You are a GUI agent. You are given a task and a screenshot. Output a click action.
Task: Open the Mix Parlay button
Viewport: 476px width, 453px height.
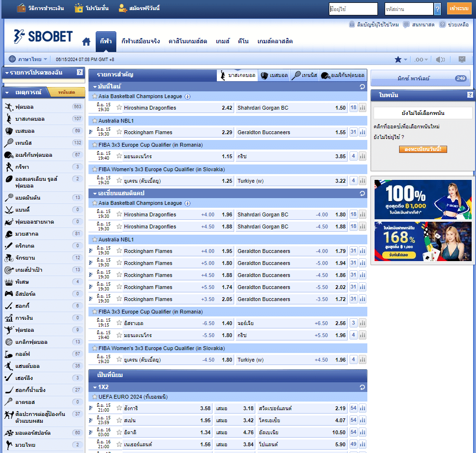420,78
